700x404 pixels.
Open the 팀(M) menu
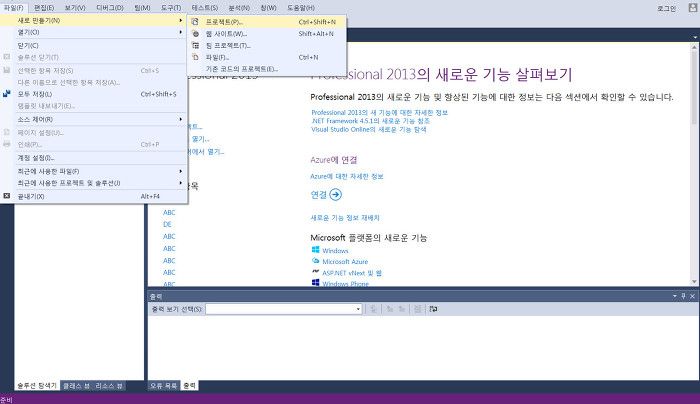point(142,8)
